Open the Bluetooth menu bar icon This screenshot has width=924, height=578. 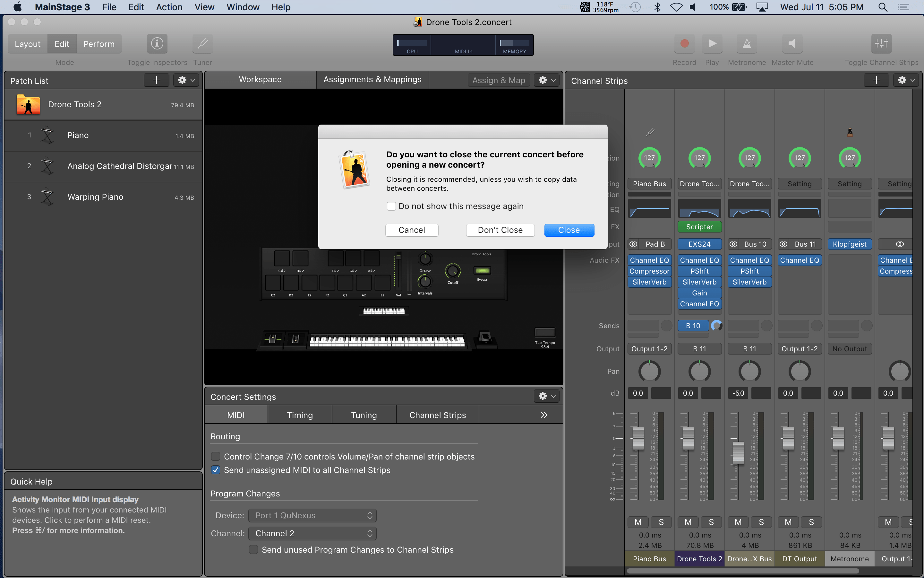coord(657,7)
